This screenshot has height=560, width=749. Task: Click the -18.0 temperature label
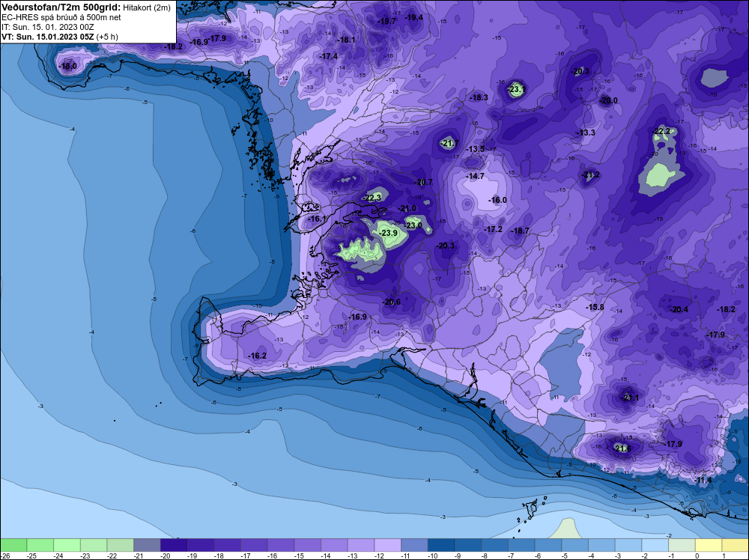(x=68, y=67)
